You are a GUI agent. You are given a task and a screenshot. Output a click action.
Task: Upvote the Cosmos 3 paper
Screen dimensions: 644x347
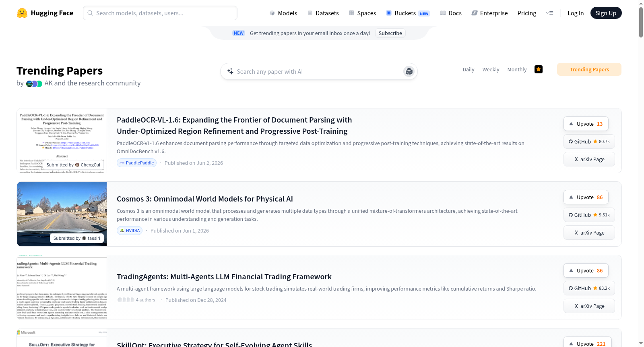[586, 197]
